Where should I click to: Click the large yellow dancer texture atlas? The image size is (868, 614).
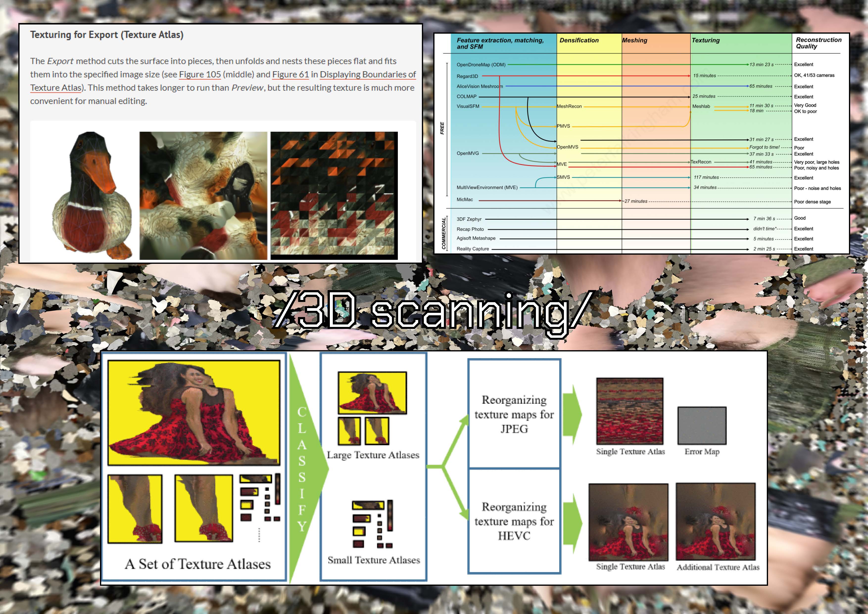click(x=194, y=413)
